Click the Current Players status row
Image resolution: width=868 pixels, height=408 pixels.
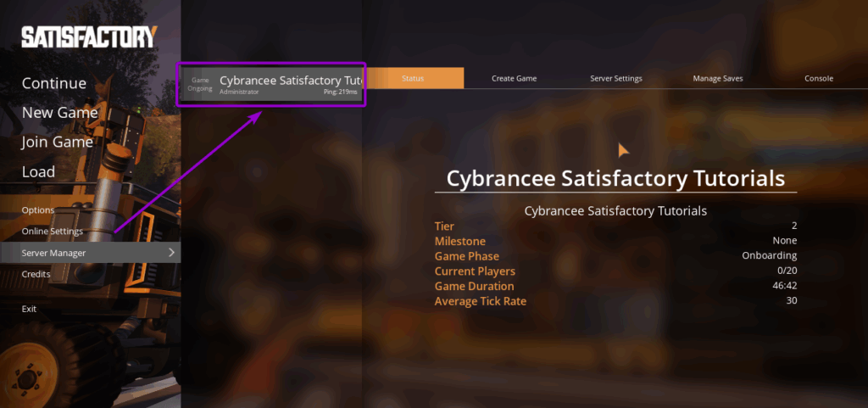point(615,271)
